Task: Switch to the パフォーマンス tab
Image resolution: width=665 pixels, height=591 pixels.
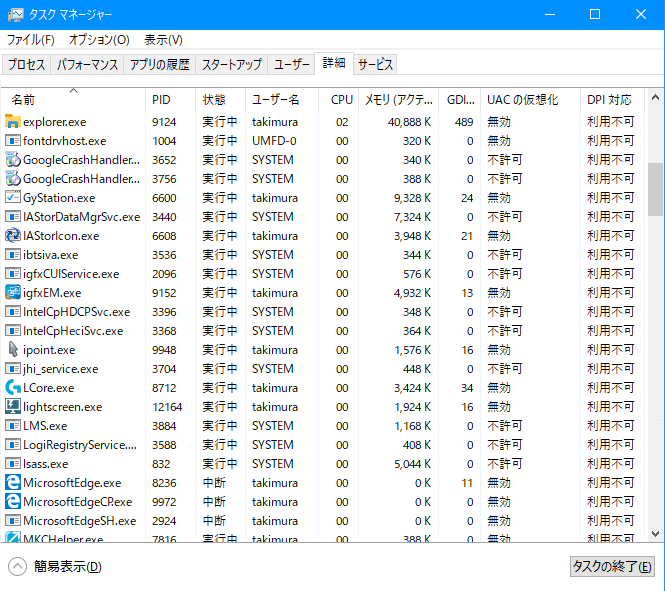Action: [87, 64]
